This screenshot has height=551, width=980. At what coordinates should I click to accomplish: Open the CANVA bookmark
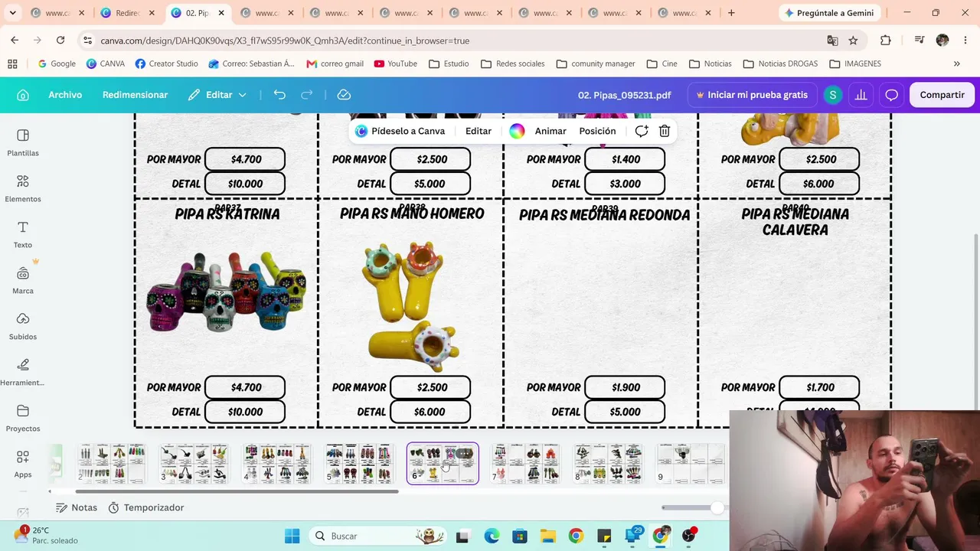tap(106, 64)
